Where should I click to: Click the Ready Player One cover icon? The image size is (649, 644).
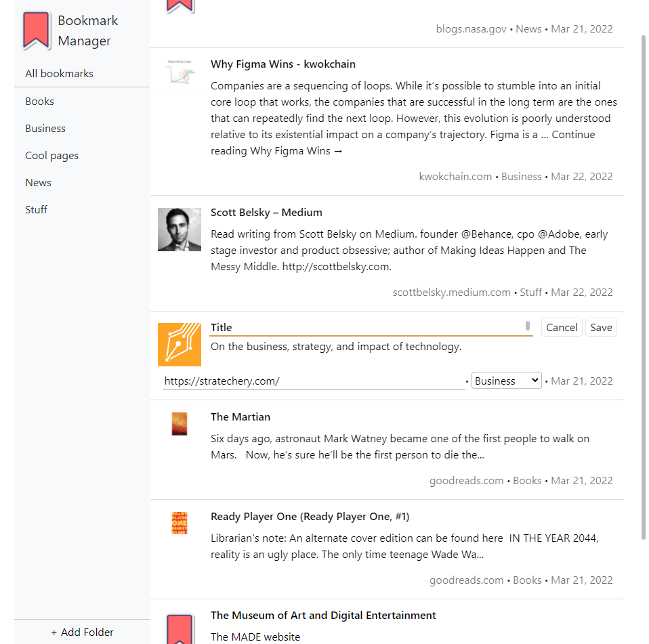179,523
